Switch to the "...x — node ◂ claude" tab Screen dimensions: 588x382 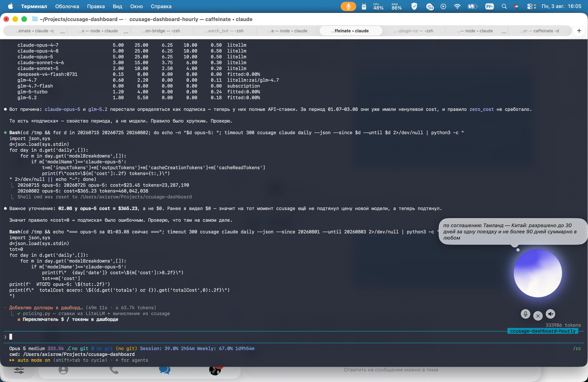[x=98, y=31]
